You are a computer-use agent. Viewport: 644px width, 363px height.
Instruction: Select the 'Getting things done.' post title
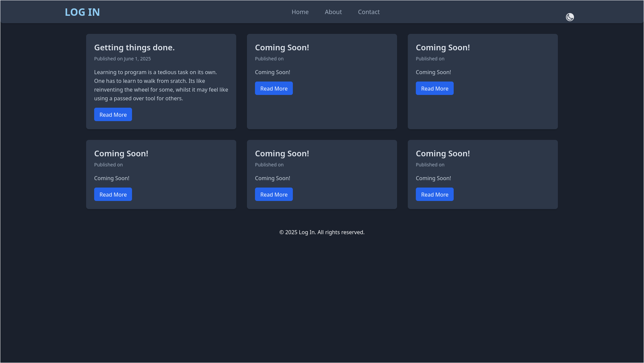coord(134,48)
